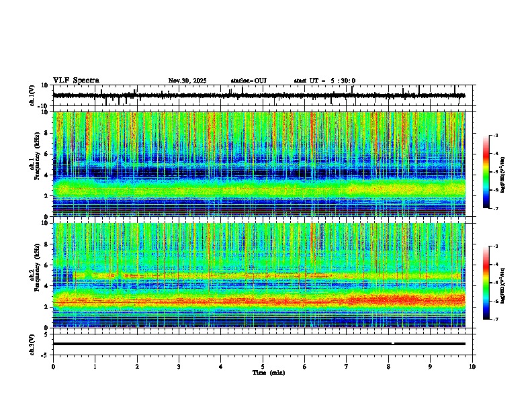The image size is (532, 411).
Task: Click the log(PSD) label beside the lower color bar
Action: pos(503,286)
